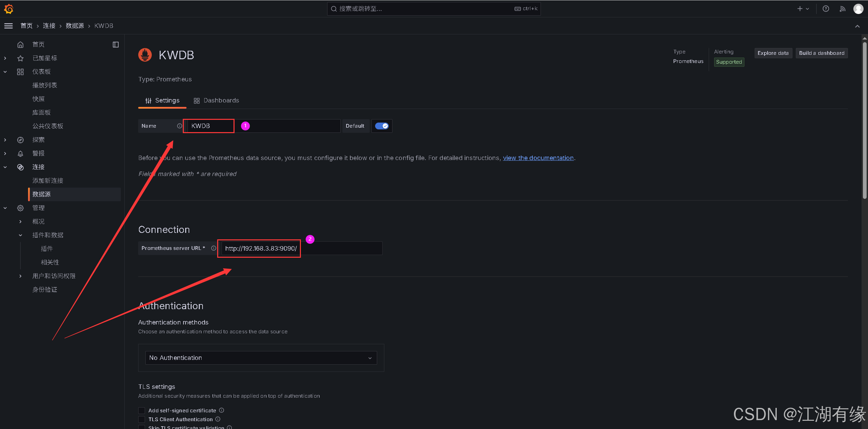Expand the 警报 section
This screenshot has height=429, width=868.
point(5,154)
